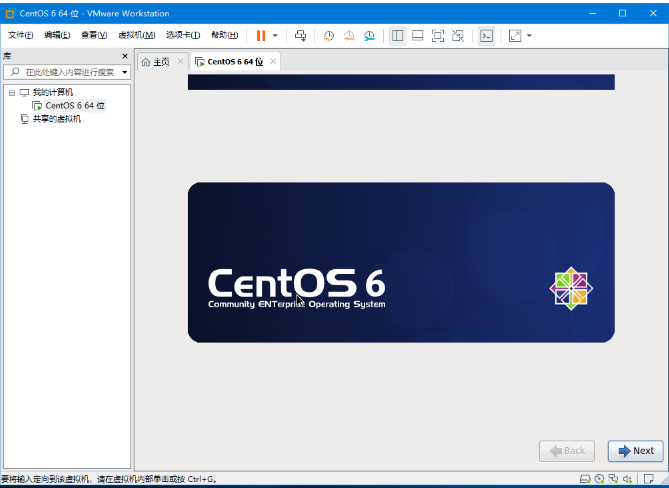Click the pause virtual machine icon
This screenshot has width=669, height=488.
(x=261, y=35)
